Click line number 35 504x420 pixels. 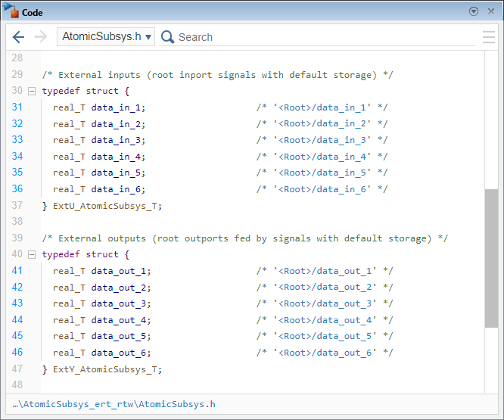17,173
